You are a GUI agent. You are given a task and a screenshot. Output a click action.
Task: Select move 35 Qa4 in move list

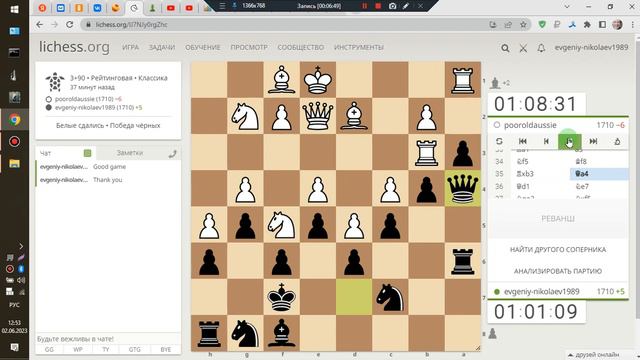tap(599, 174)
